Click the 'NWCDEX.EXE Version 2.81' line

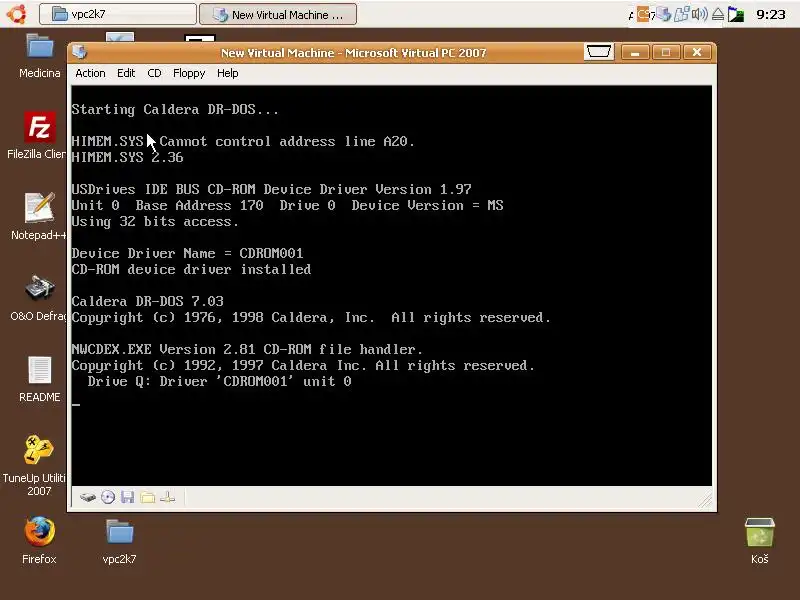(x=247, y=349)
